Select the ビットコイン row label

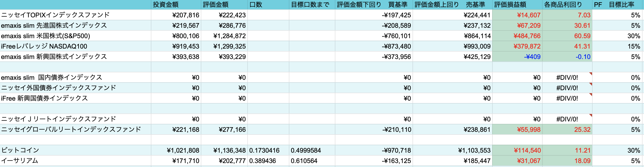tap(75, 150)
